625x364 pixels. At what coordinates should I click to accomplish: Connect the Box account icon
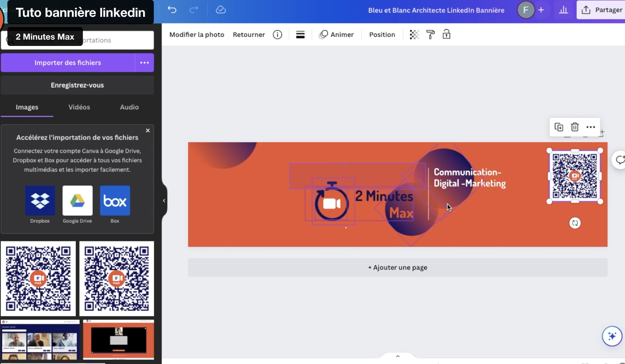[115, 201]
